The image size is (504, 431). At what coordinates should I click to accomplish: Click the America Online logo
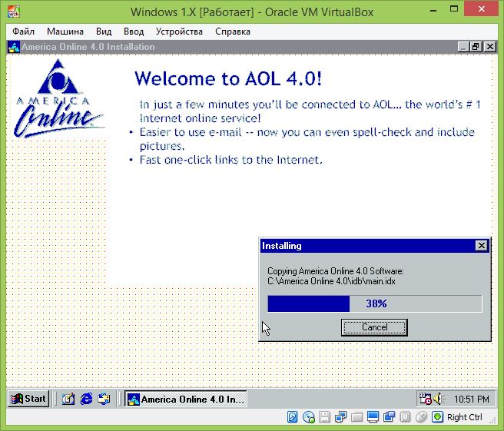59,98
